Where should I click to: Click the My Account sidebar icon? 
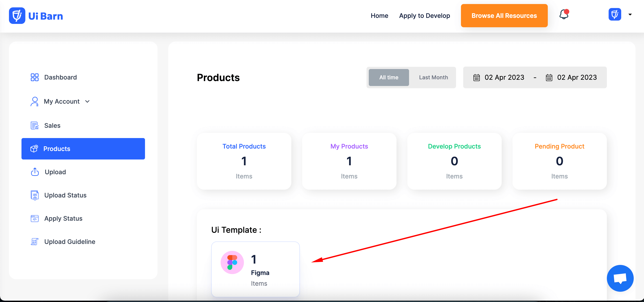click(34, 101)
